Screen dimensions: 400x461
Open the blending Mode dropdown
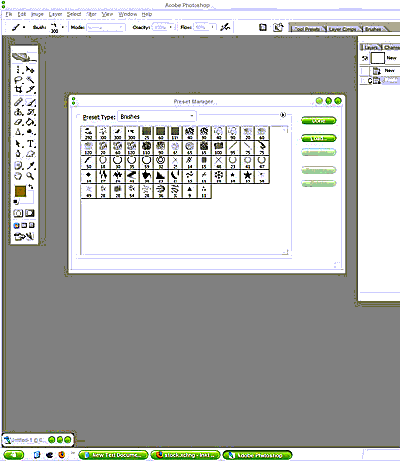click(x=106, y=27)
